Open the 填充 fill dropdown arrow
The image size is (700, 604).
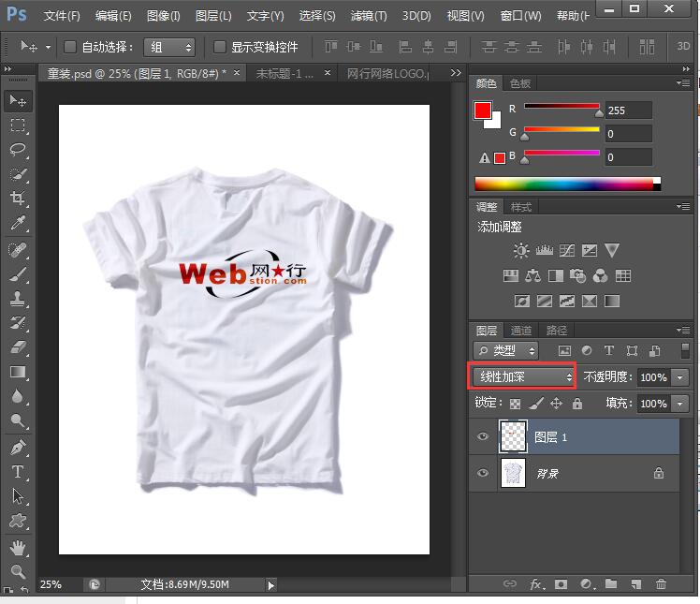[680, 404]
